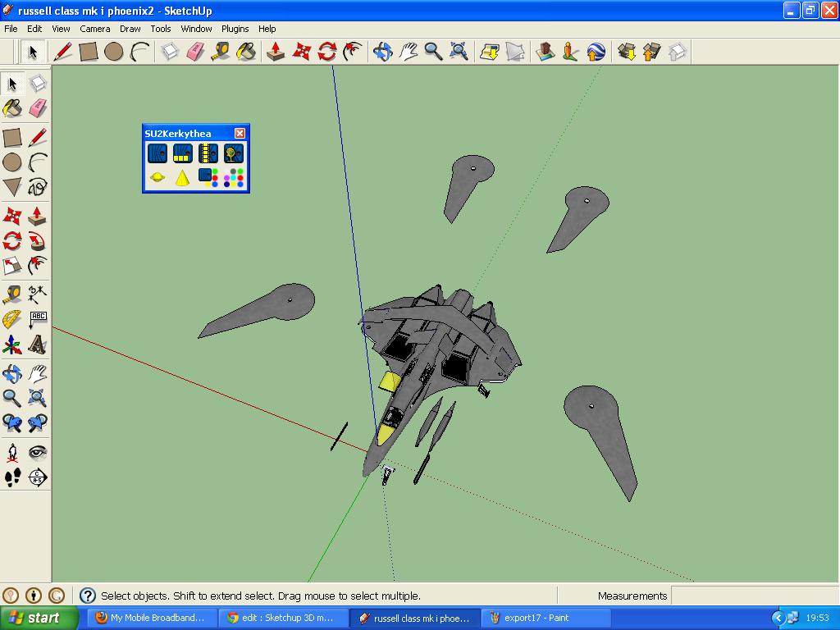Select the Position Camera tool

point(11,453)
